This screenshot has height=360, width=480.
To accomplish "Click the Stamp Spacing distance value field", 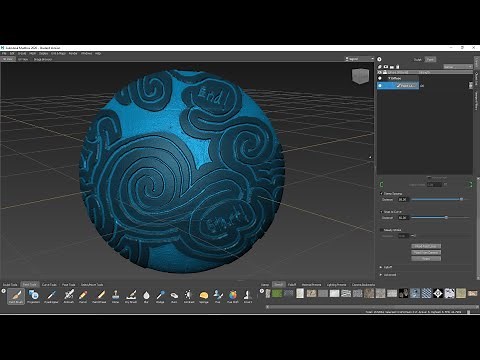I will coord(403,199).
